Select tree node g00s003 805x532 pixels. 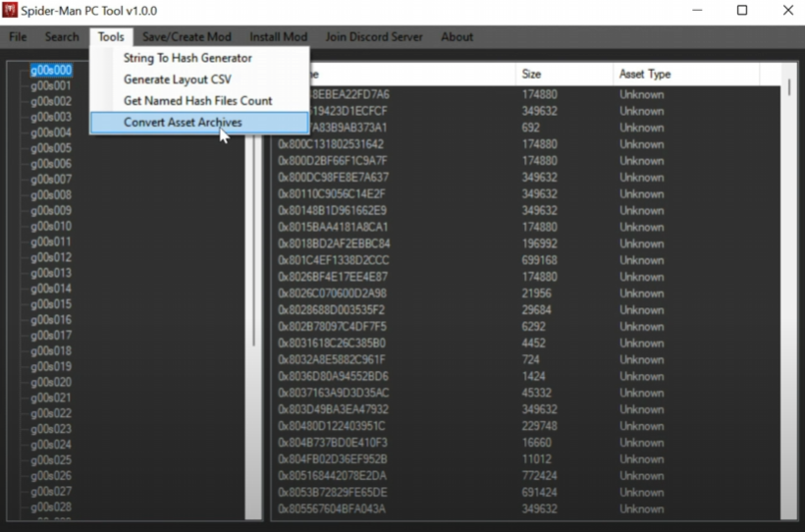click(51, 117)
